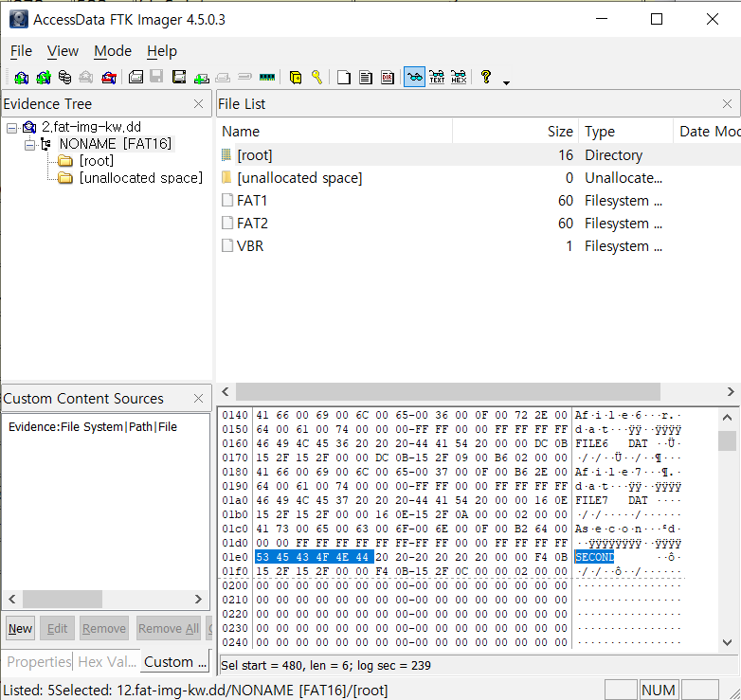Click the grayed Verify Drive/Image icon
The width and height of the screenshot is (741, 700).
[244, 77]
